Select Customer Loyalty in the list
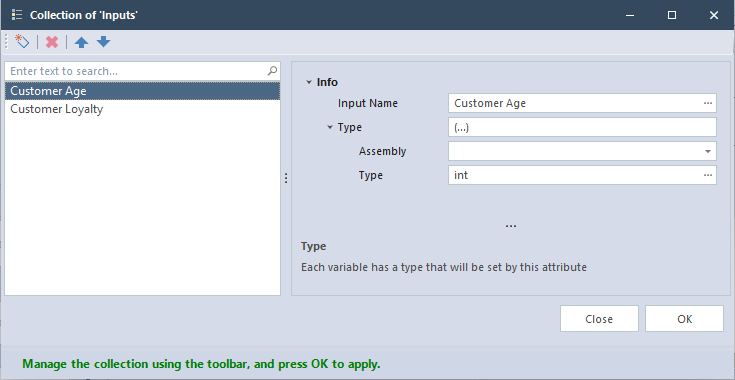Screen dimensions: 735x380 (142, 109)
